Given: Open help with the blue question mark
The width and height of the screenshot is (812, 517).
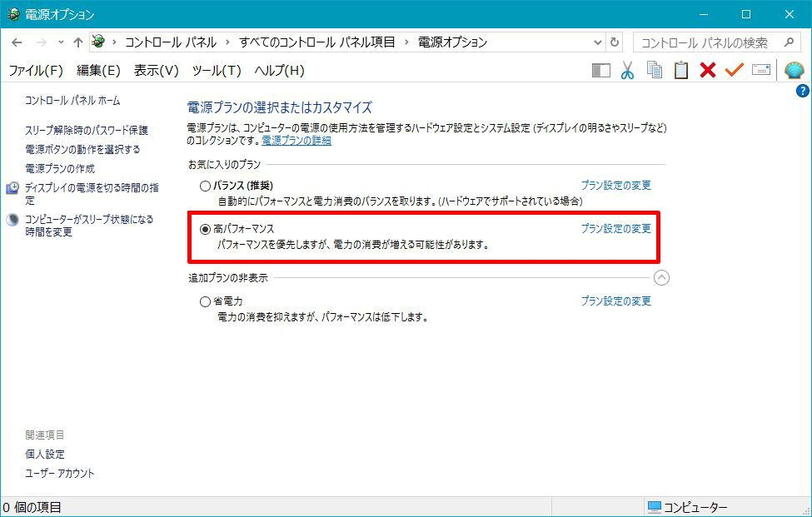Looking at the screenshot, I should tap(802, 91).
